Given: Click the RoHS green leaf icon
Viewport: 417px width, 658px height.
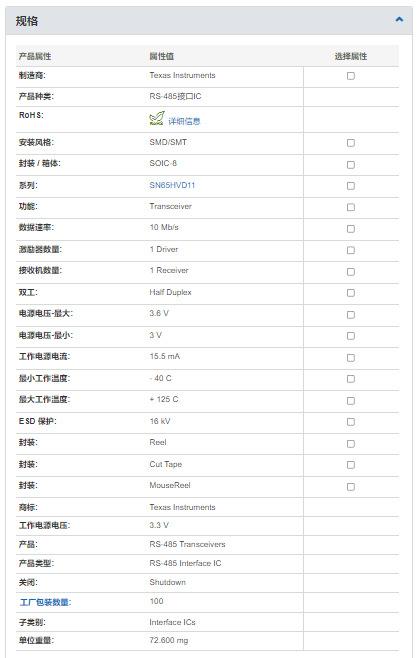Looking at the screenshot, I should tap(157, 118).
